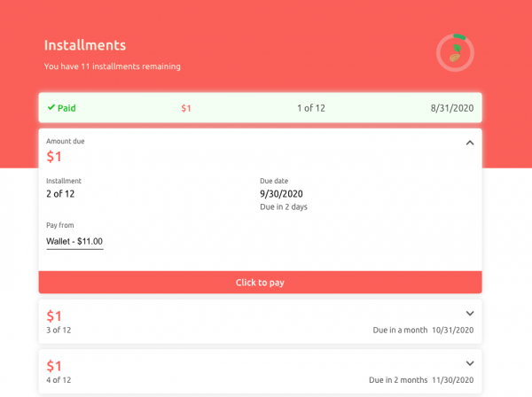
Task: Expand the 4 of 12 installment
Action: point(470,363)
